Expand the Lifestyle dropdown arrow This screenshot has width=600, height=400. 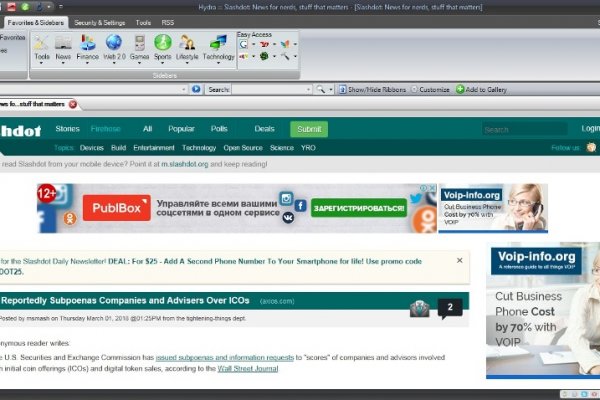[187, 64]
